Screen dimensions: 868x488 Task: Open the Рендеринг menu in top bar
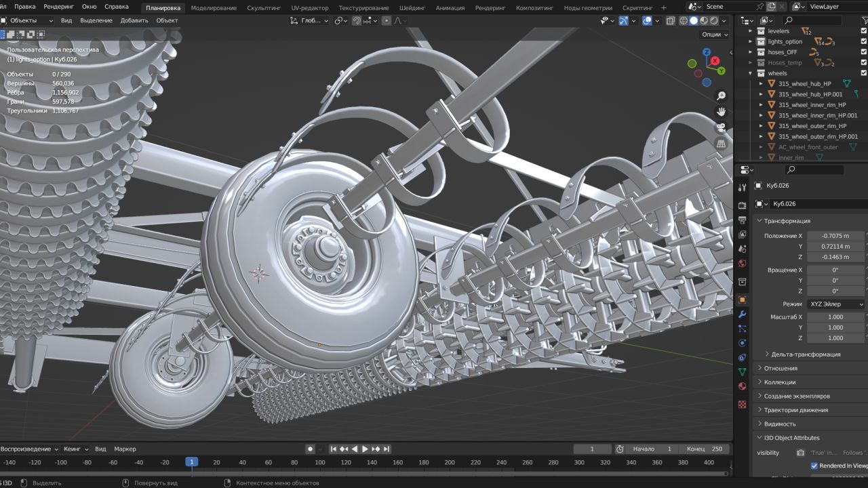click(x=58, y=6)
